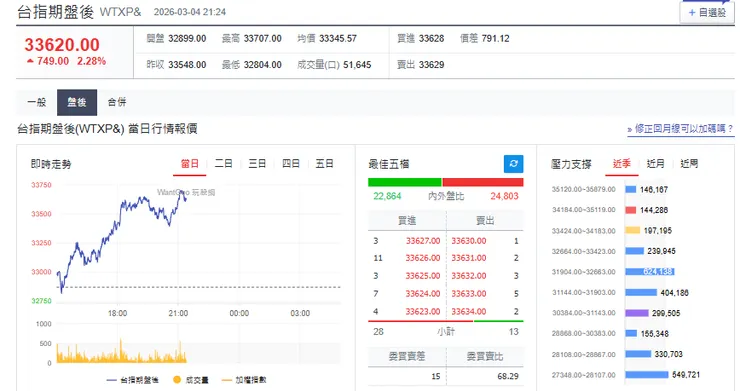The image size is (740, 391).
Task: Click bid price 33626.00
Action: coord(423,258)
